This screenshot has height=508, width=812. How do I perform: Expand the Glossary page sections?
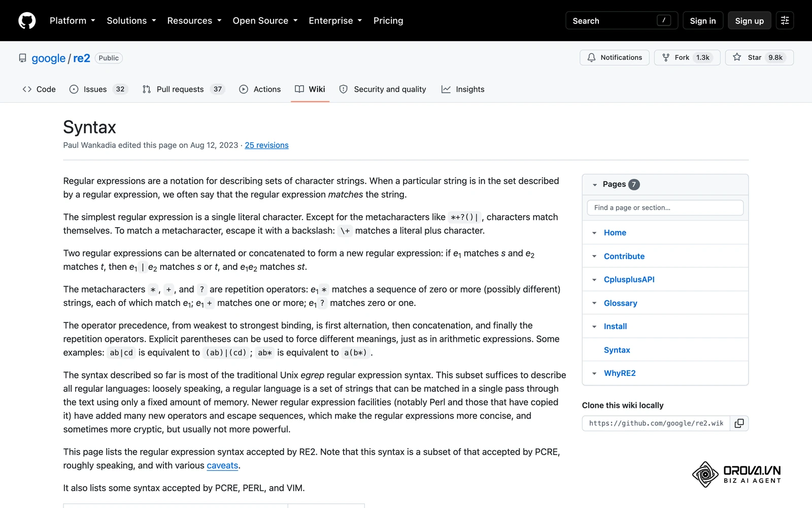[594, 303]
